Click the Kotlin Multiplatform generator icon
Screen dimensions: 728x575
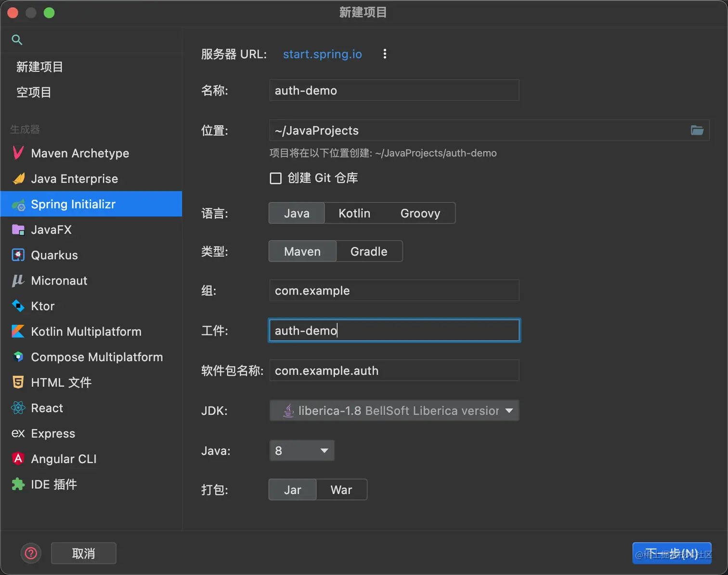click(x=18, y=331)
